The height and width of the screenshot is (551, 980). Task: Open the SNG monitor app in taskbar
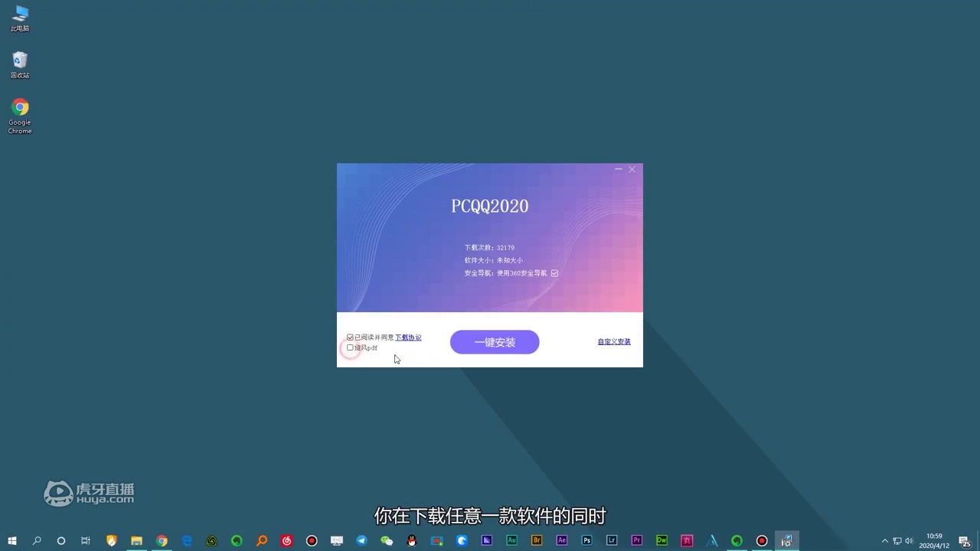coord(337,540)
